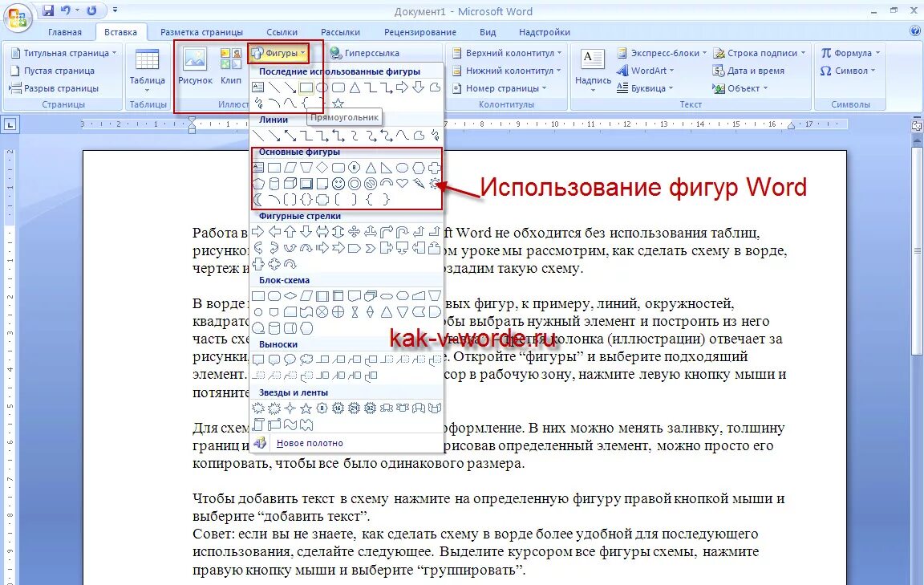Open the Вид tab
The width and height of the screenshot is (924, 585).
(x=488, y=32)
